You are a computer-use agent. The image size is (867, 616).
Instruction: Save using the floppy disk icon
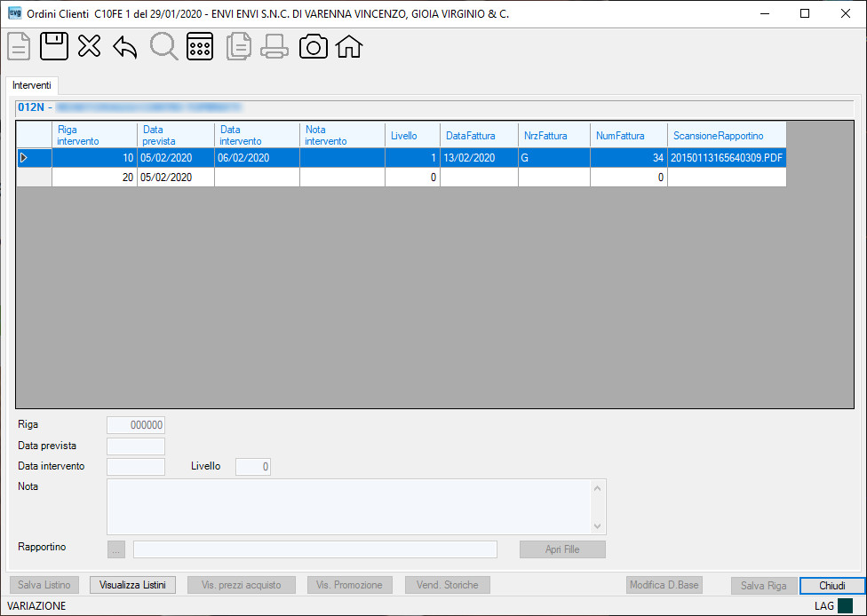pos(54,46)
